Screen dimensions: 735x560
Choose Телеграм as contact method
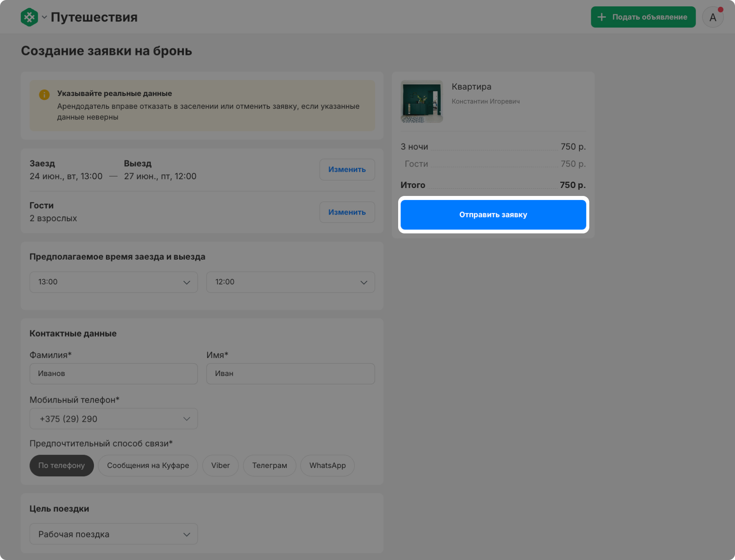[x=270, y=466]
